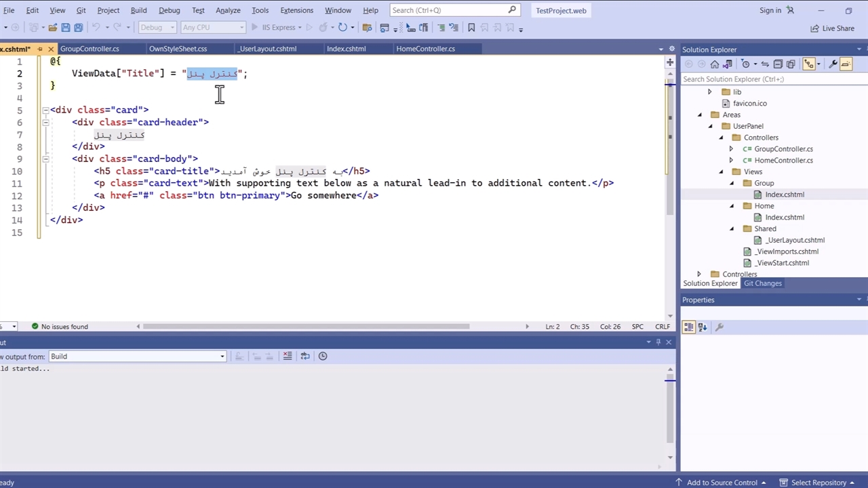Click the editor horizontal scrollbar
Viewport: 868px width, 488px height.
coord(307,327)
